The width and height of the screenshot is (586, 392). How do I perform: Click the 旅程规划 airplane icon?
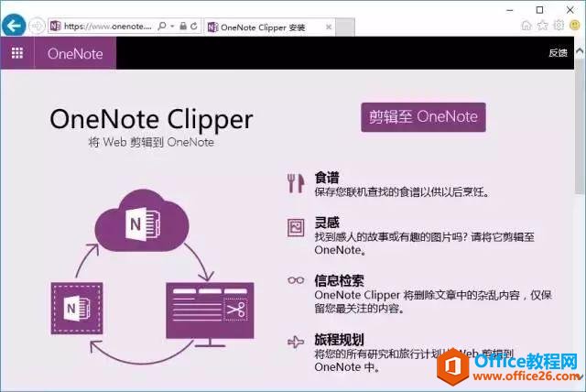[296, 342]
